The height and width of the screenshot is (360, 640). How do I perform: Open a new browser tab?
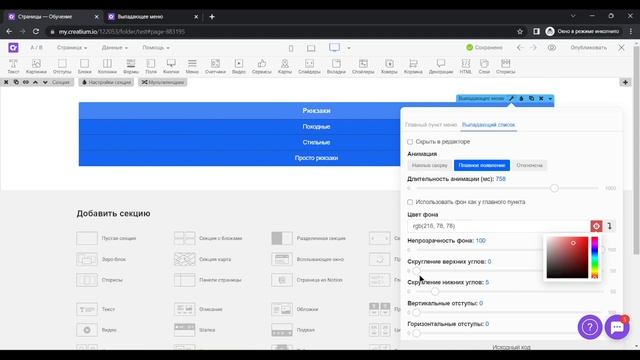click(x=212, y=17)
